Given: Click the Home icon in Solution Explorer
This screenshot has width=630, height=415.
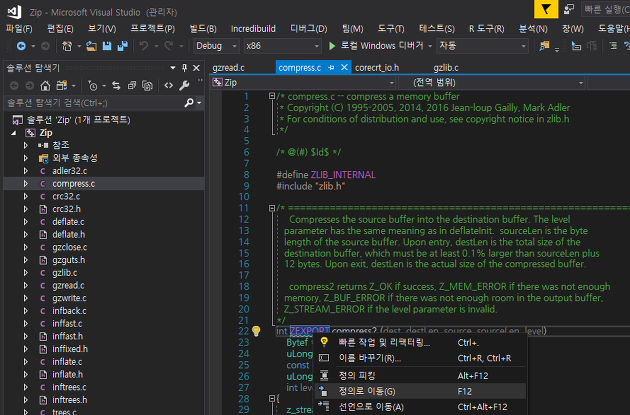Looking at the screenshot, I should tap(45, 86).
